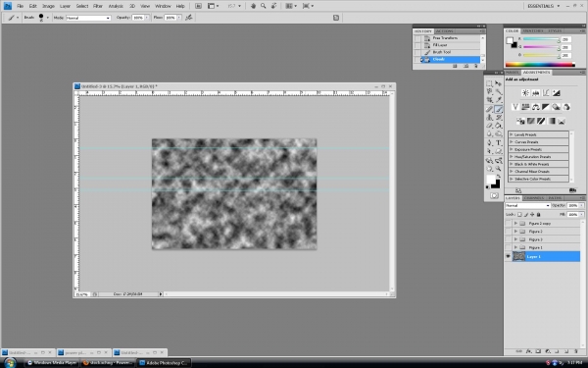Show the Figure 2 copy group
The height and width of the screenshot is (368, 588).
tap(508, 224)
